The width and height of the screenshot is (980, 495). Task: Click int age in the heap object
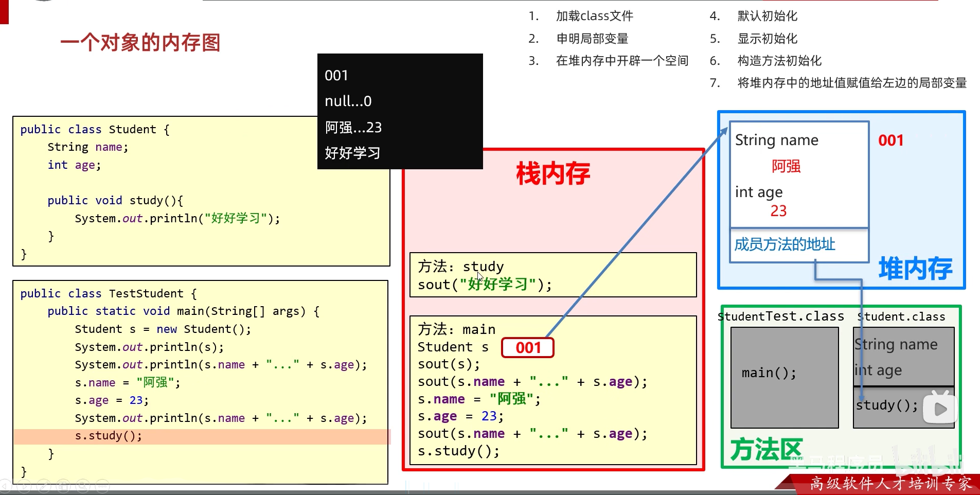pyautogui.click(x=759, y=192)
